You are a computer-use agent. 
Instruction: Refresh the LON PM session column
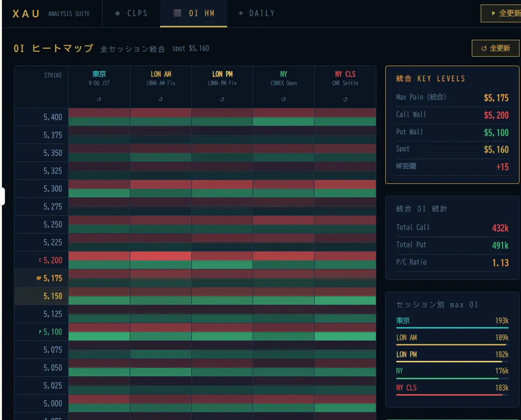pyautogui.click(x=222, y=99)
